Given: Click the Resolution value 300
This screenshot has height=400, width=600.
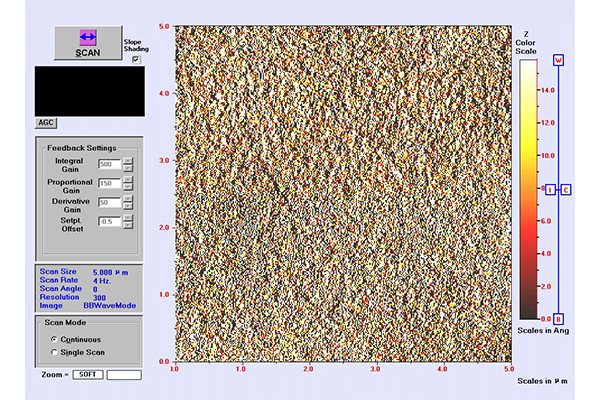Looking at the screenshot, I should [x=99, y=298].
